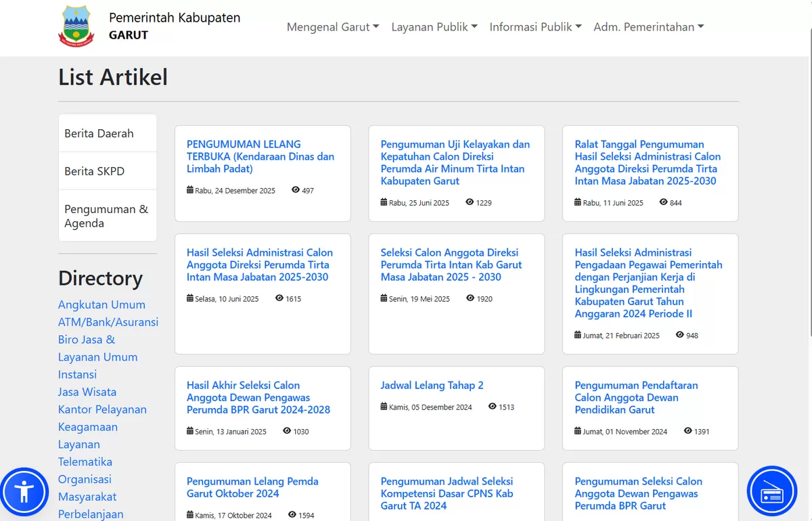Open Hasil Akhir Seleksi Calon Dewan Pengawas article
Image resolution: width=812 pixels, height=521 pixels.
(x=258, y=397)
